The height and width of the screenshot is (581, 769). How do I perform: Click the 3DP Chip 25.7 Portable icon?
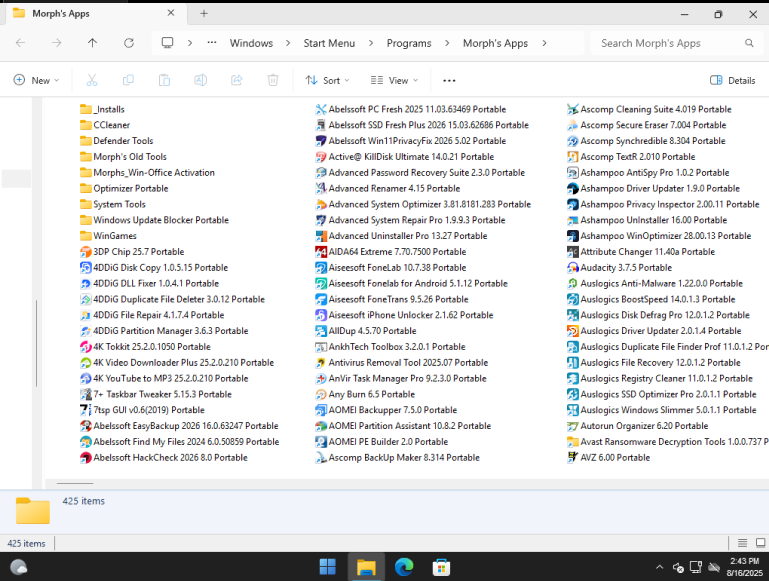coord(86,252)
